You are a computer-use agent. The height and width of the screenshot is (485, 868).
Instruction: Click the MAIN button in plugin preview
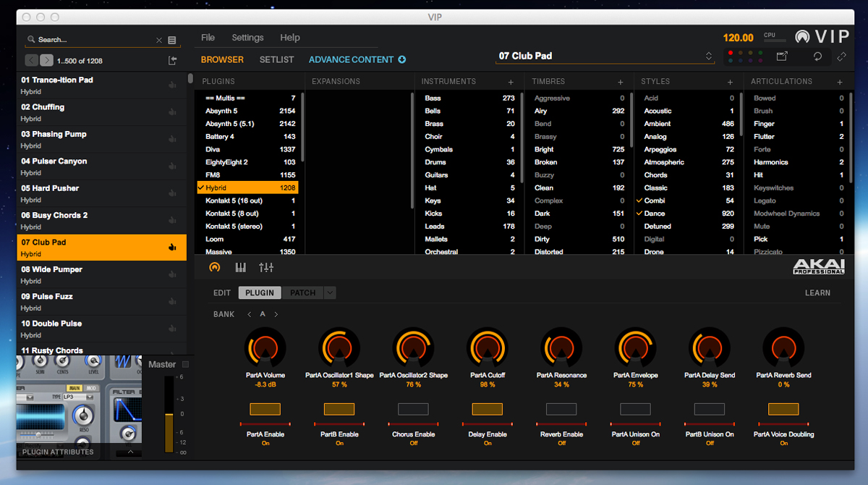coord(75,388)
